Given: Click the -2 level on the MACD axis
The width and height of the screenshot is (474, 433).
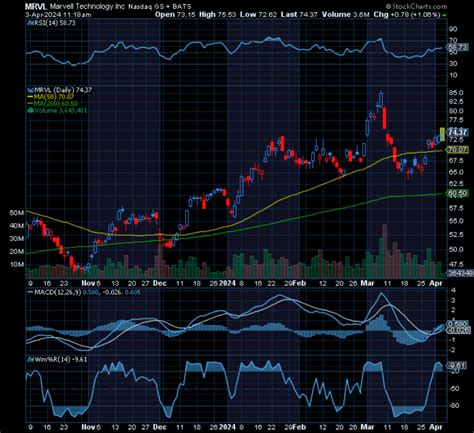Looking at the screenshot, I should tap(451, 350).
